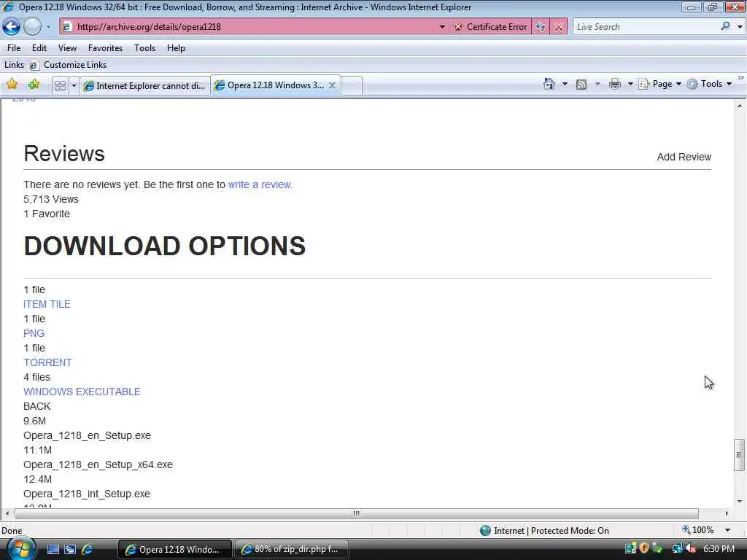Click the search magnifier icon
The width and height of the screenshot is (747, 560).
726,26
